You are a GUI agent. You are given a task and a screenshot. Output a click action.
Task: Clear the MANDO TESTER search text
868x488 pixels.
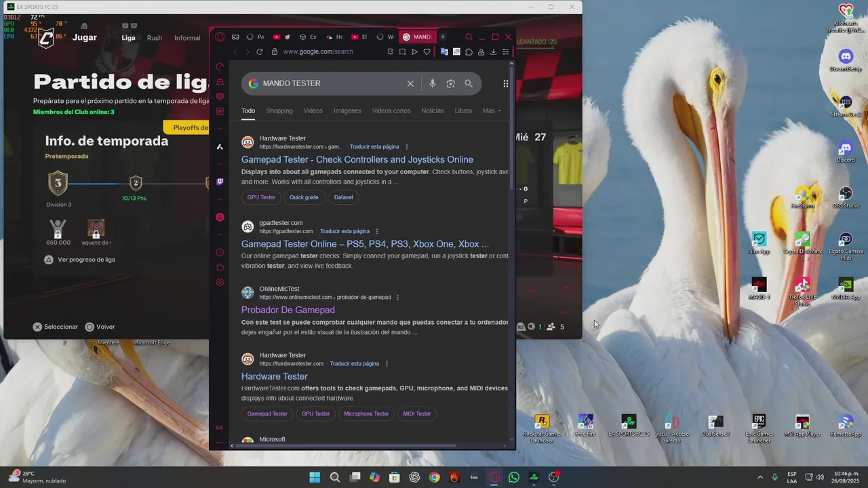[410, 83]
